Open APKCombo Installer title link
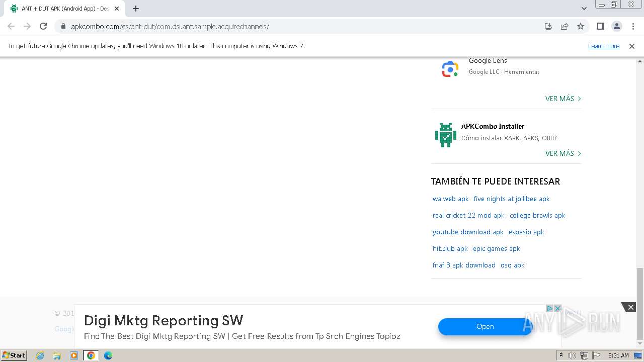 (x=493, y=126)
